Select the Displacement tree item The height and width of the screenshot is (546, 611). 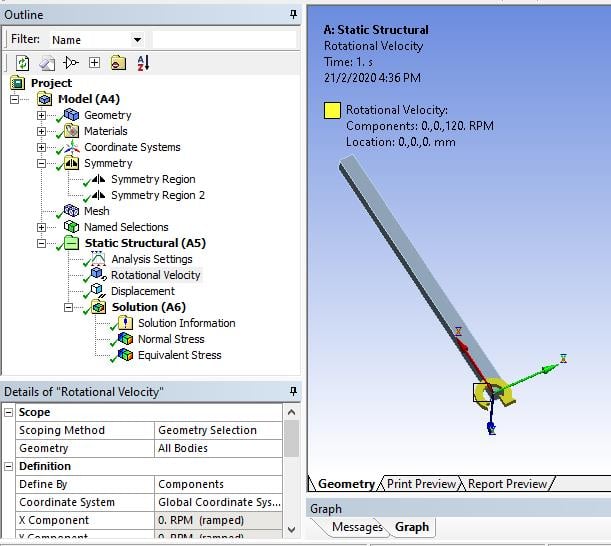(x=143, y=291)
